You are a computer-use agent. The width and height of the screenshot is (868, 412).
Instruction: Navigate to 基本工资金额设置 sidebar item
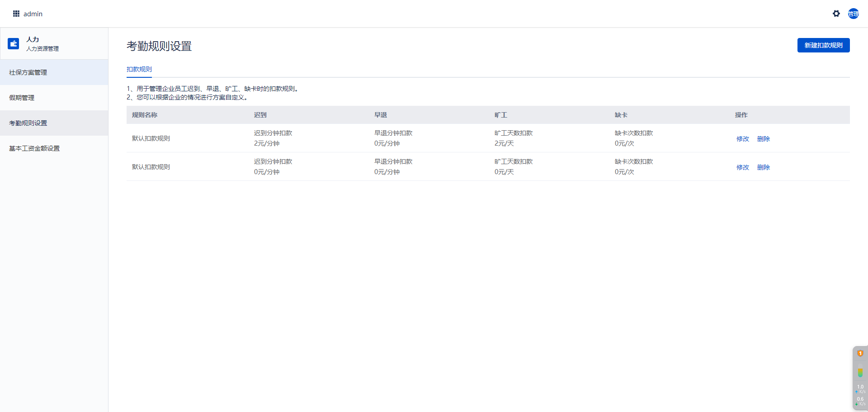[34, 148]
